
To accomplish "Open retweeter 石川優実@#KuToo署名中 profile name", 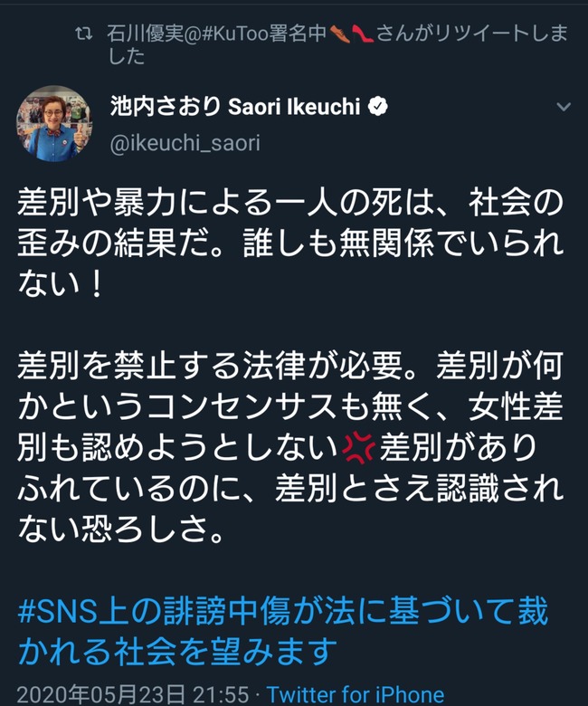I will (x=216, y=33).
